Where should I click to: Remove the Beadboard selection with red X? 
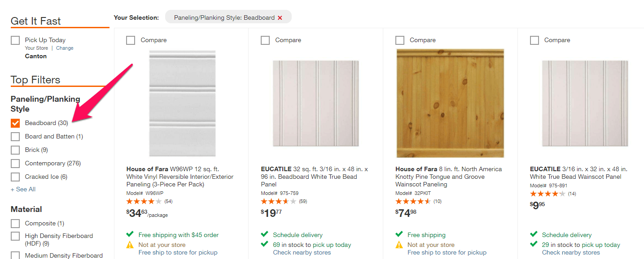pos(280,18)
